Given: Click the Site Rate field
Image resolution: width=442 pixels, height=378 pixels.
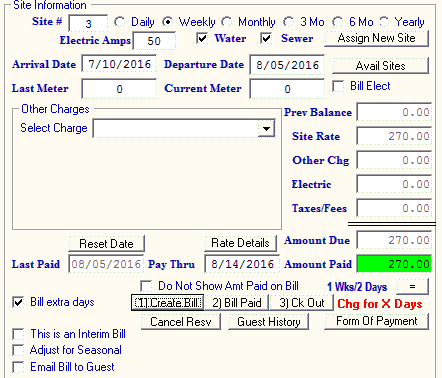Looking at the screenshot, I should tap(394, 136).
